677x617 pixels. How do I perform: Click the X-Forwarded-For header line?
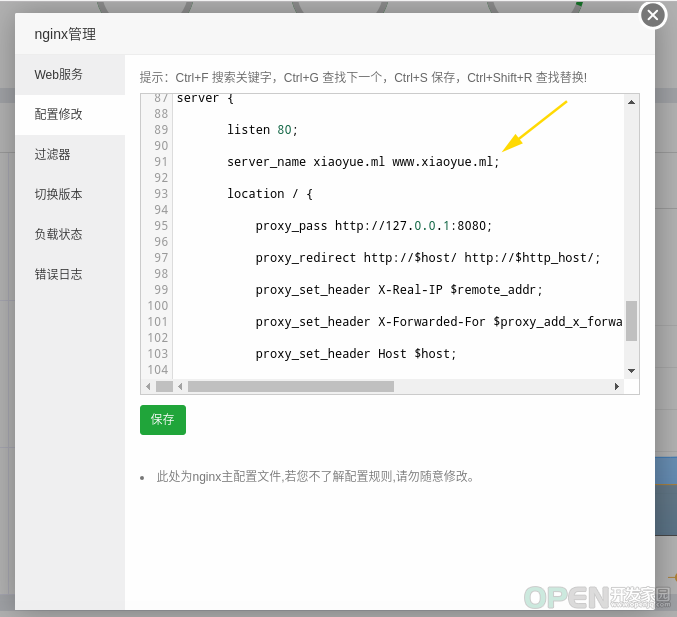pos(439,321)
